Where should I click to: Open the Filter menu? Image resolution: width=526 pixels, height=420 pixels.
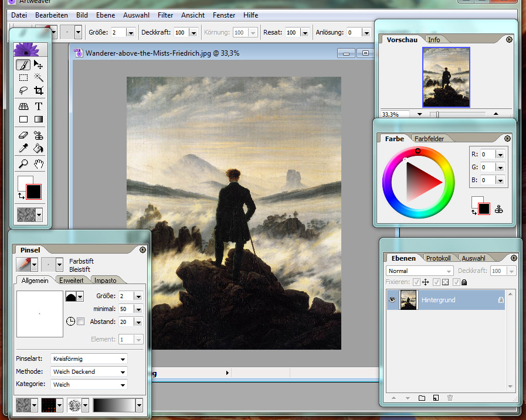coord(165,15)
